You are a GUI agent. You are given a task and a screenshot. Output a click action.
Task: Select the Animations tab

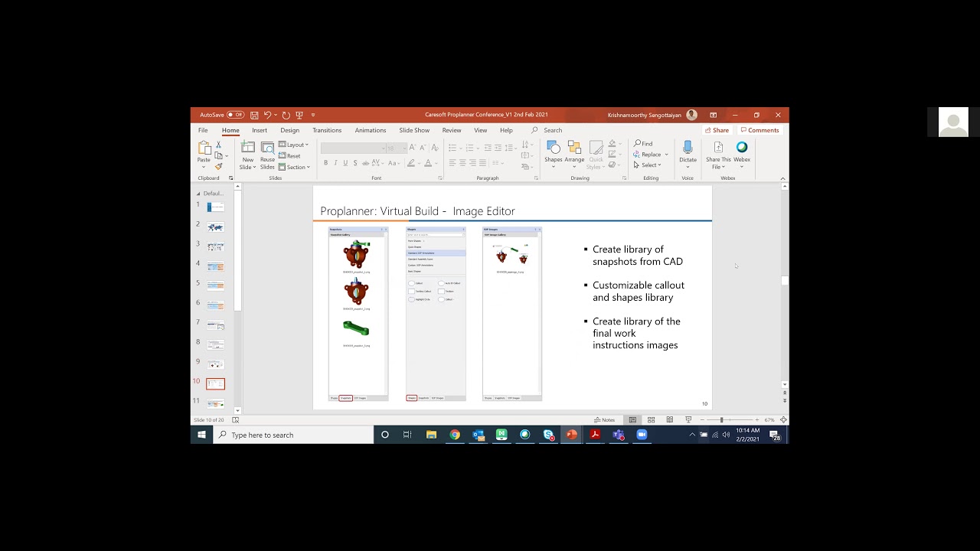pos(371,130)
